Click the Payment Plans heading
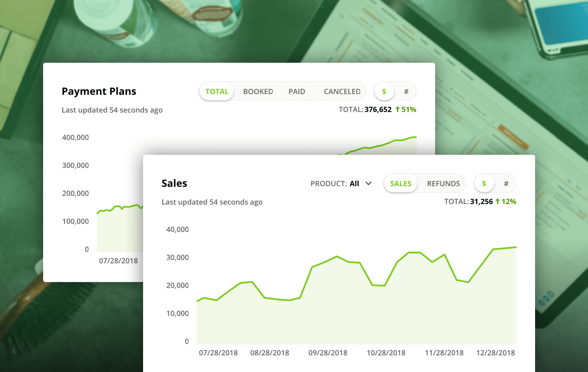 (x=99, y=92)
